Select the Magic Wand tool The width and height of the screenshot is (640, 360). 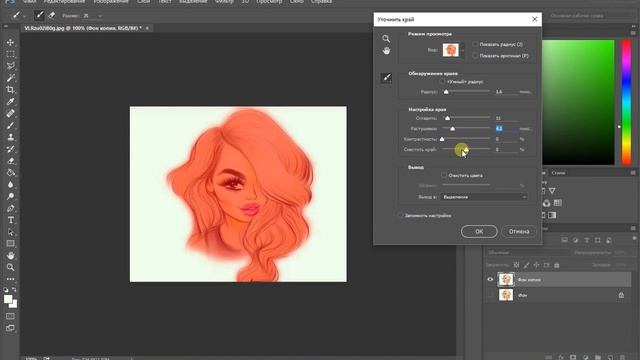[x=11, y=78]
